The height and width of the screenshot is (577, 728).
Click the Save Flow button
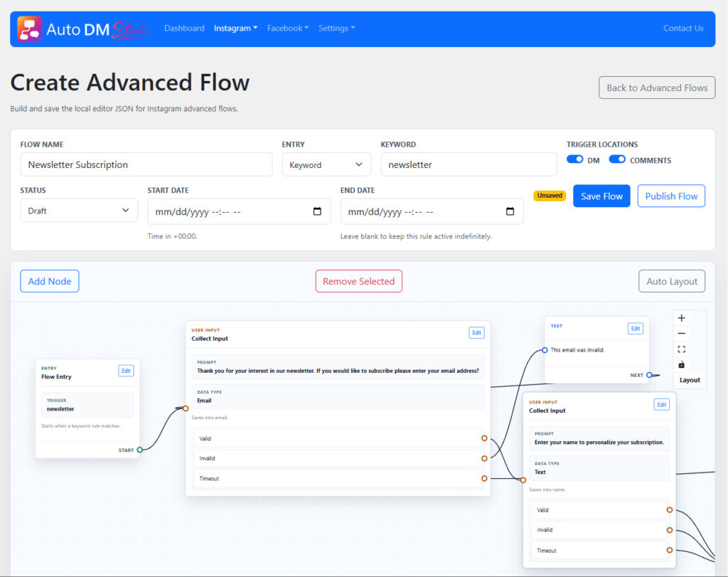pos(601,196)
